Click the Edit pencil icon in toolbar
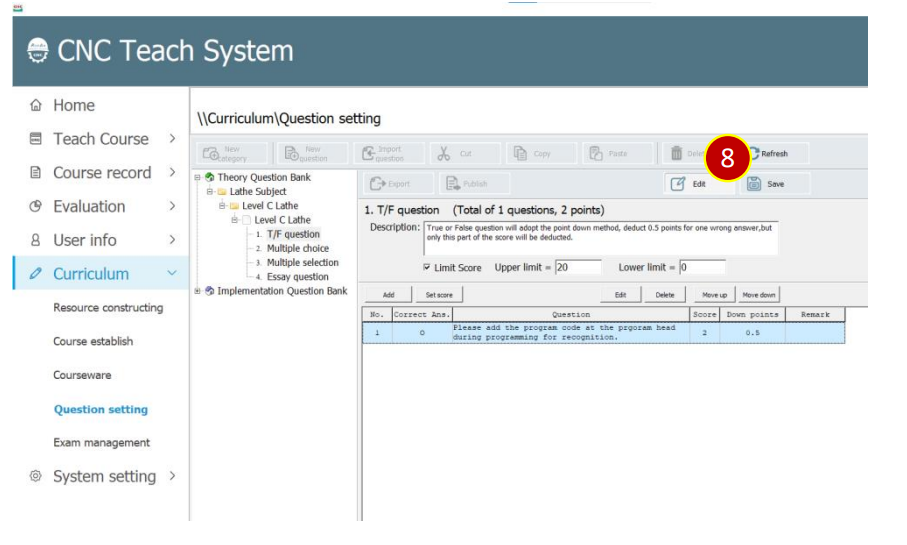 point(677,184)
